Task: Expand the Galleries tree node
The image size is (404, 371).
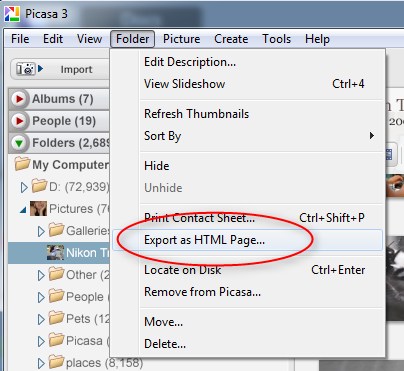Action: click(41, 231)
